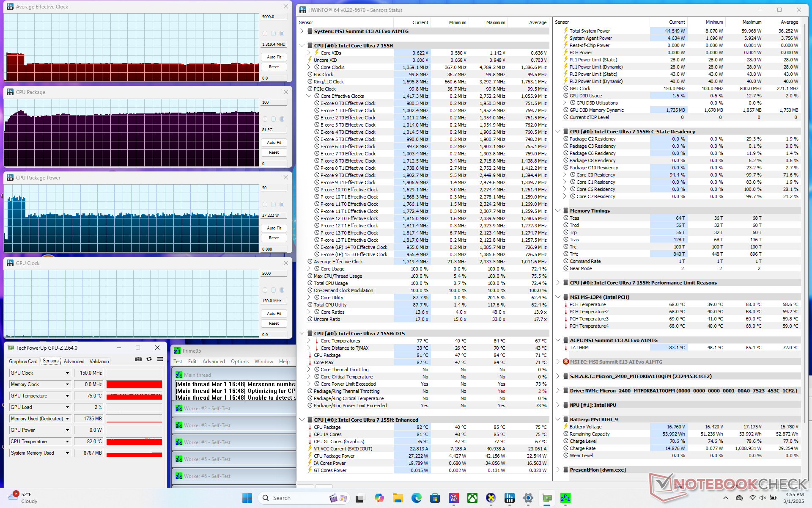
Task: Open the CPU Temperature sensor dropdown in GPU-Z
Action: 67,442
